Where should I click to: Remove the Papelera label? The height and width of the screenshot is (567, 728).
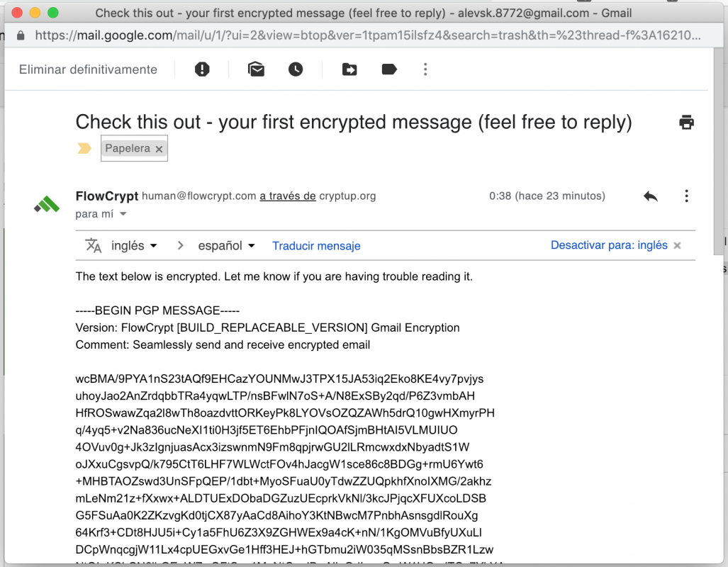pos(159,149)
